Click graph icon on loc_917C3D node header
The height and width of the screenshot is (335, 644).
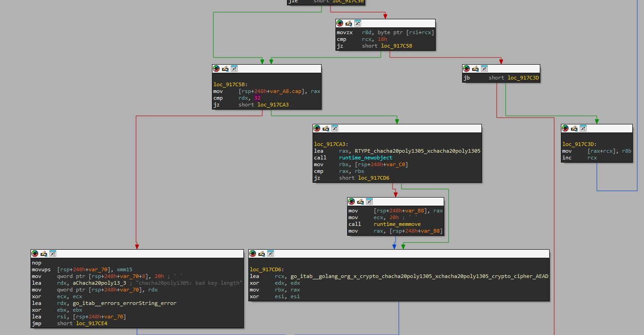pyautogui.click(x=583, y=128)
